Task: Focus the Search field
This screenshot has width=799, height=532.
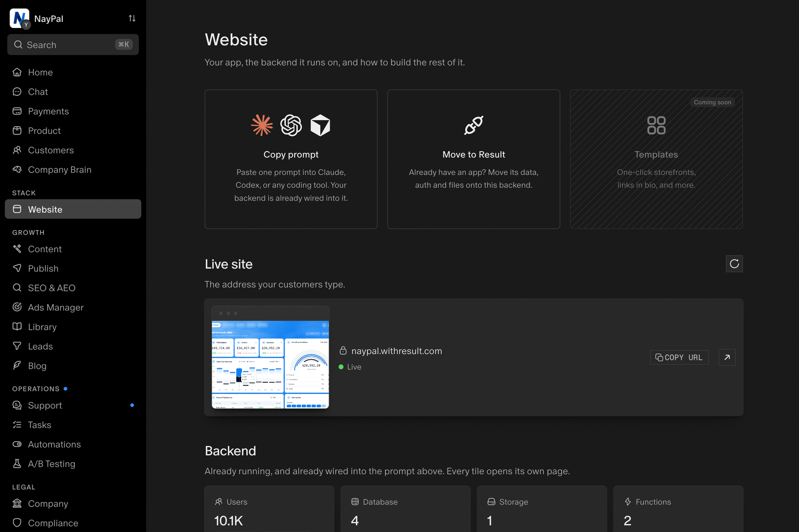Action: 73,44
